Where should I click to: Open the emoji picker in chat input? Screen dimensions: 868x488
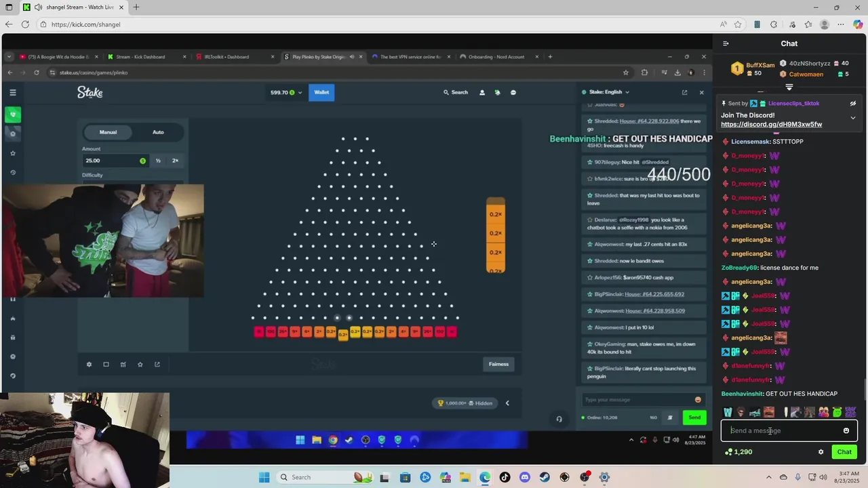(x=846, y=430)
